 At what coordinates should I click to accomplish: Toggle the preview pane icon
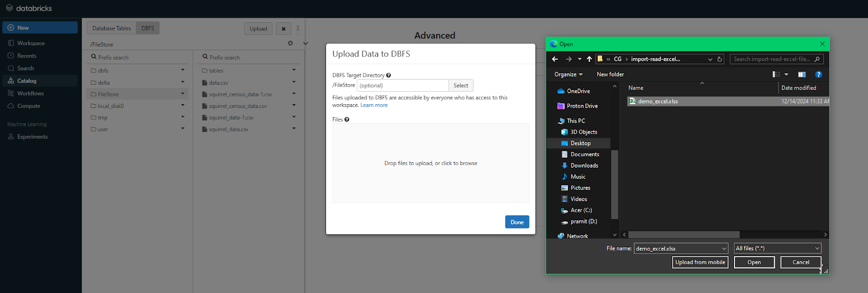tap(802, 74)
